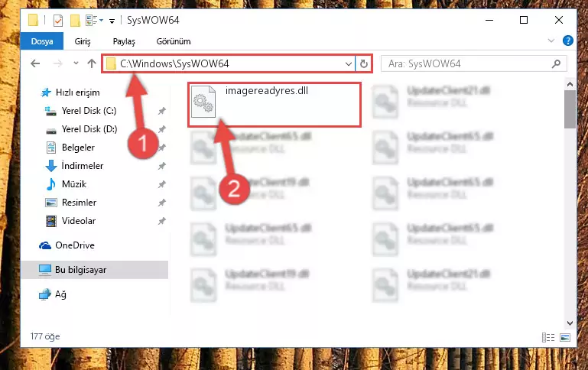Switch to details view layout
The image size is (588, 370).
[548, 337]
